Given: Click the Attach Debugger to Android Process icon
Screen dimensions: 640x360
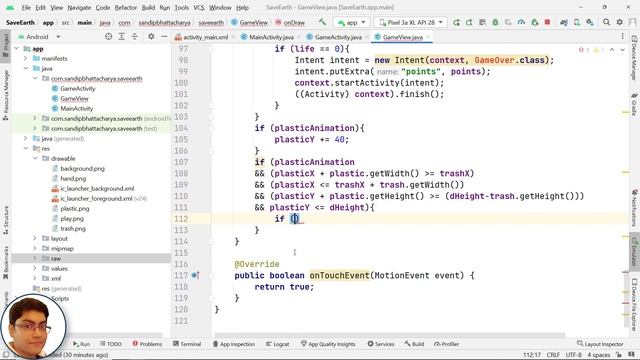Looking at the screenshot, I should tap(534, 22).
